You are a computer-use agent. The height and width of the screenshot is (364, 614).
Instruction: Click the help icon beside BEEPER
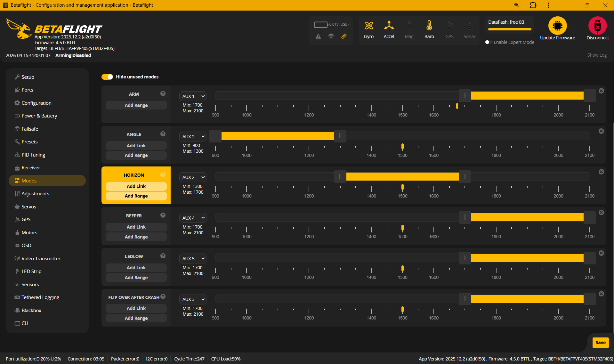163,215
